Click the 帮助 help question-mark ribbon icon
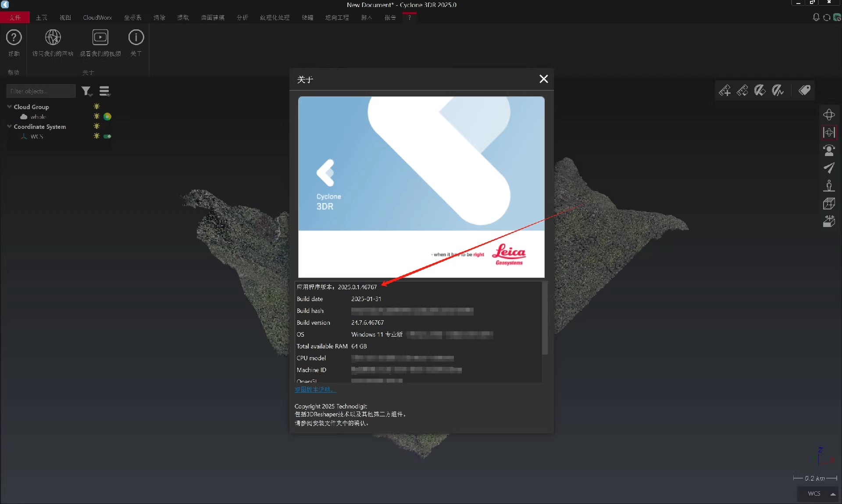This screenshot has height=504, width=842. (14, 38)
